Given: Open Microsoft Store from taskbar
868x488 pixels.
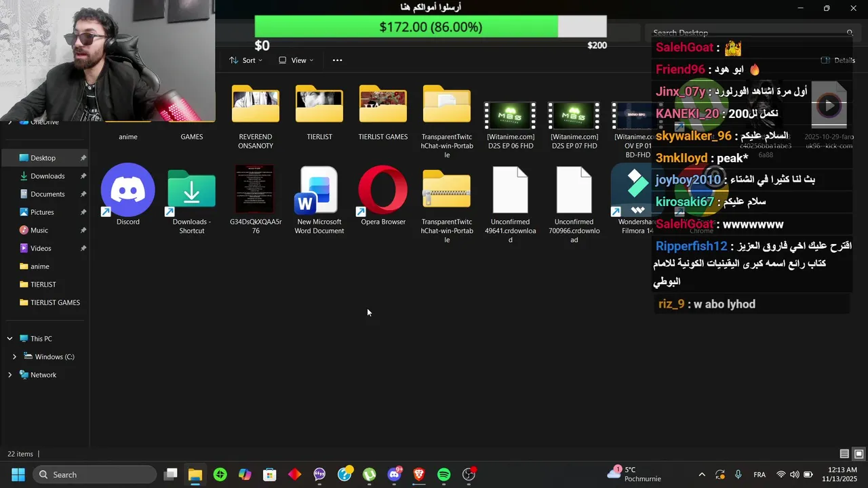Looking at the screenshot, I should point(270,474).
